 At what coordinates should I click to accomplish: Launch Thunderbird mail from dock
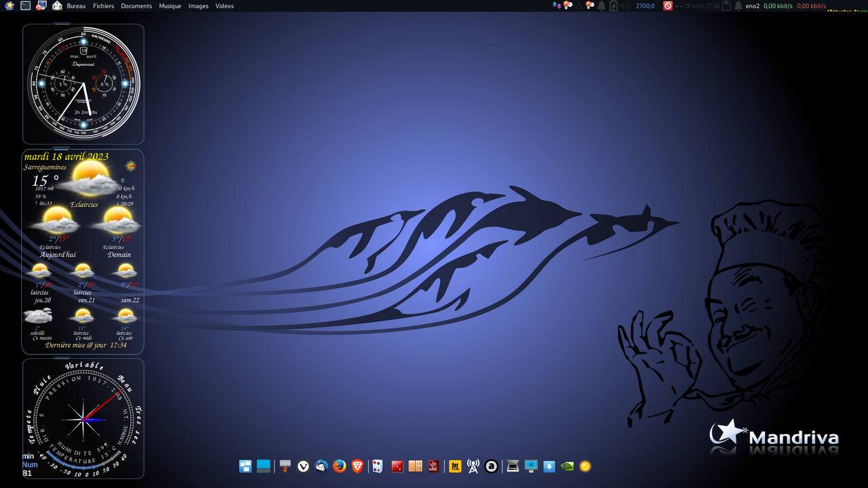coord(322,466)
